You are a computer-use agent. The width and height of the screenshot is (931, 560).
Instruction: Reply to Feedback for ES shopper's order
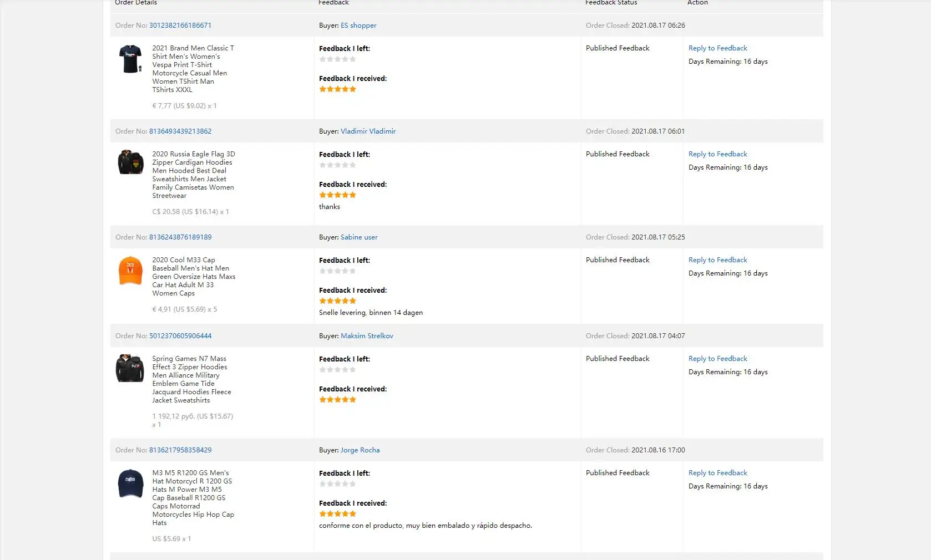click(x=717, y=48)
